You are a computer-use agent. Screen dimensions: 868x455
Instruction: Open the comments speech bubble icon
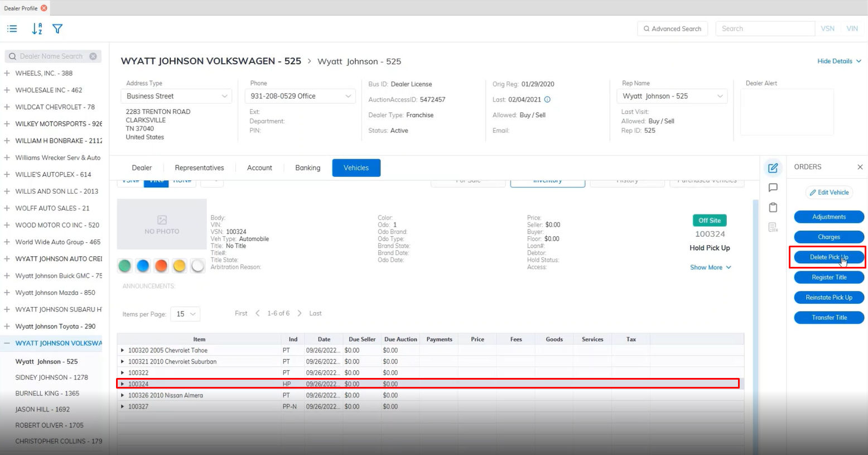773,188
